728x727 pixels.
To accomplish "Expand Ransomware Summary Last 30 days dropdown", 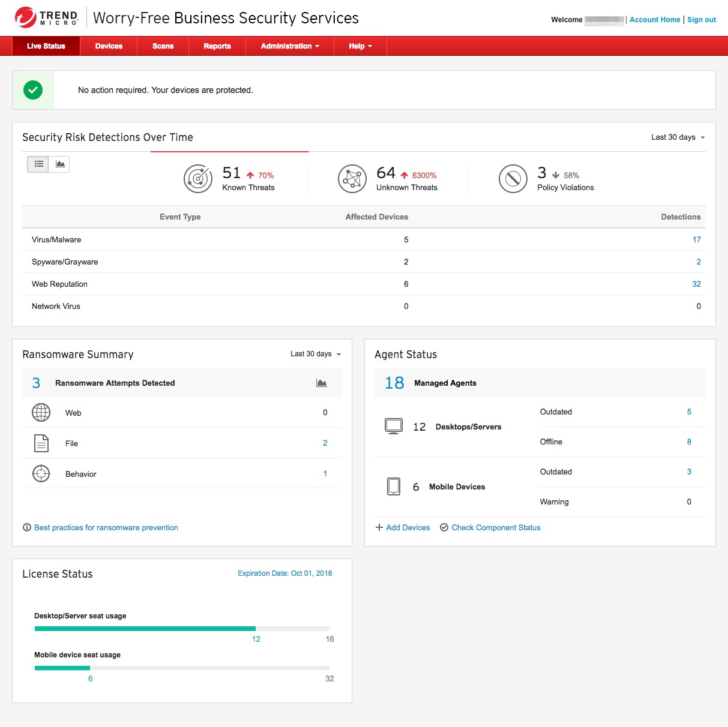I will 316,354.
